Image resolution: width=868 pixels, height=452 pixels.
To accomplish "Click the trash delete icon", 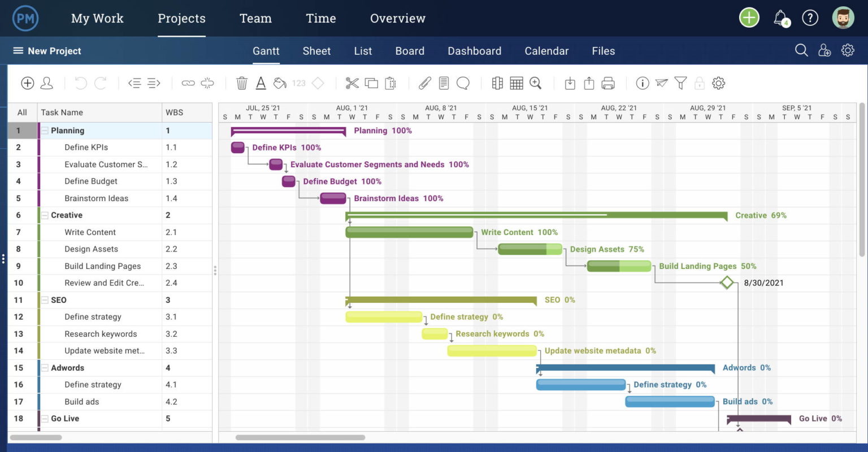I will (x=242, y=83).
